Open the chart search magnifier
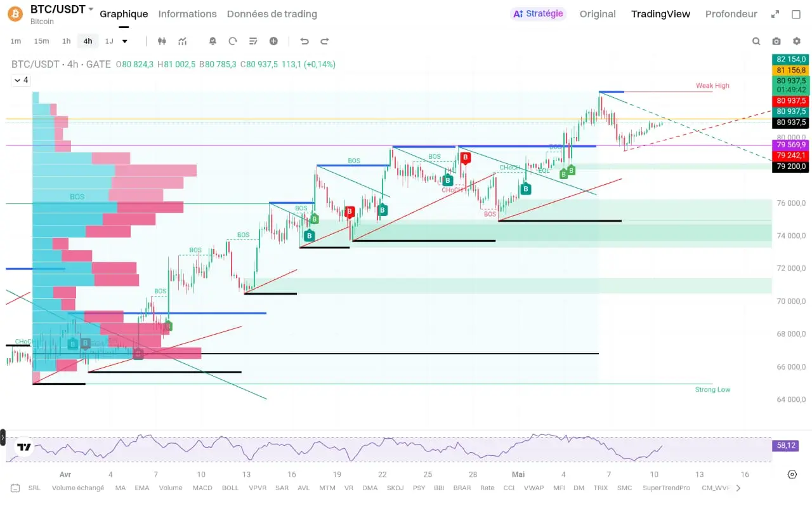Screen dimensions: 812x508 [756, 41]
